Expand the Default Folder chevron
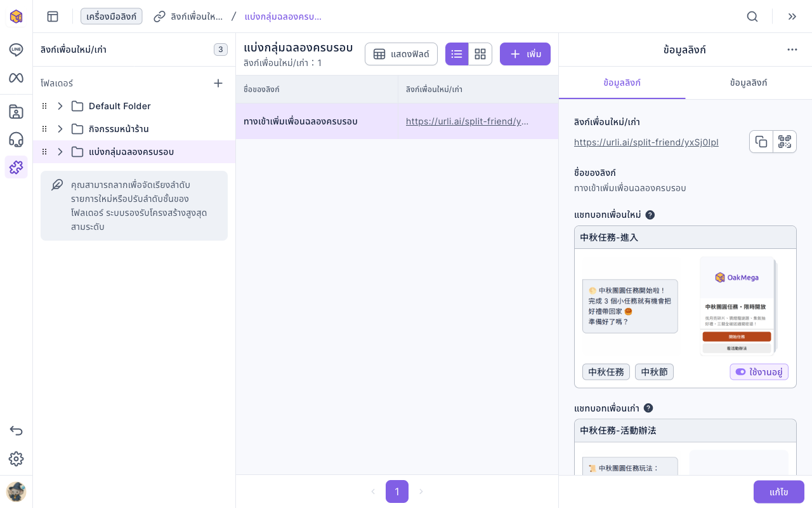The height and width of the screenshot is (508, 812). pos(60,106)
